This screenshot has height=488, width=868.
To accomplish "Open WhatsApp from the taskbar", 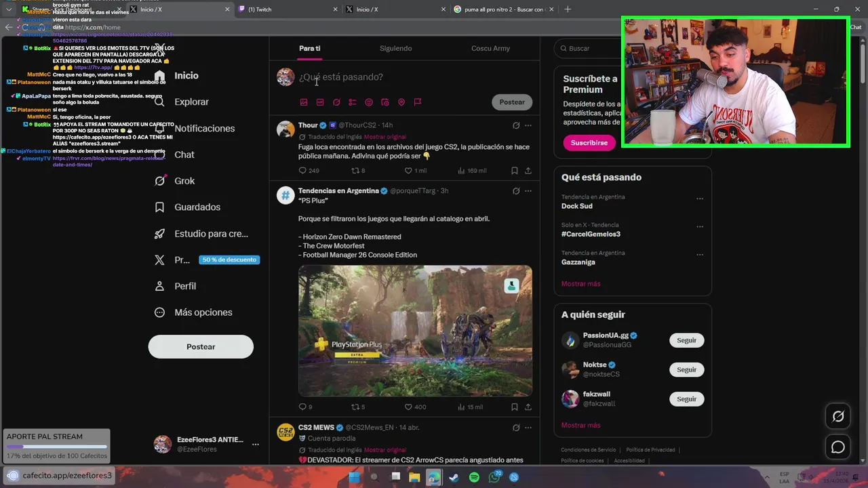I will point(494,477).
